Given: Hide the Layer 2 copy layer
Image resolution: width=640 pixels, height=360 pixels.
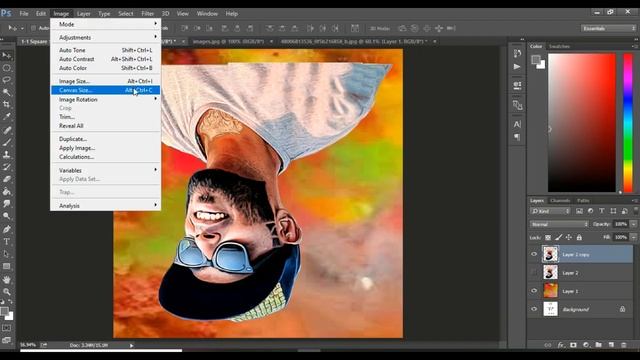Looking at the screenshot, I should (x=534, y=254).
